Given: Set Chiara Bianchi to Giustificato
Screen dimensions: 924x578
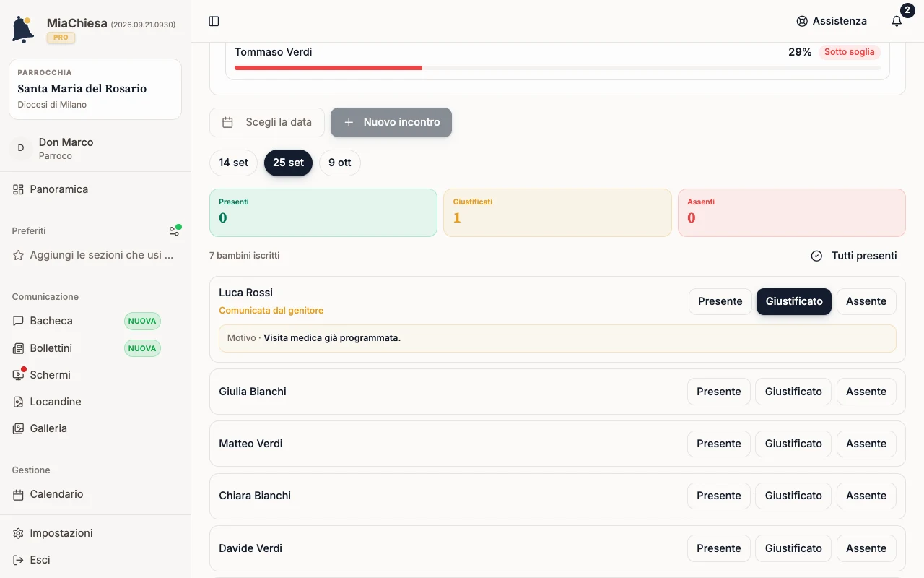Looking at the screenshot, I should click(793, 496).
